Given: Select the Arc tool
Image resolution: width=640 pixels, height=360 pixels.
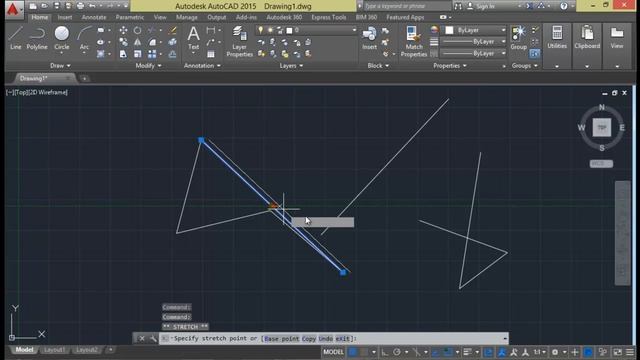Looking at the screenshot, I should coord(84,38).
